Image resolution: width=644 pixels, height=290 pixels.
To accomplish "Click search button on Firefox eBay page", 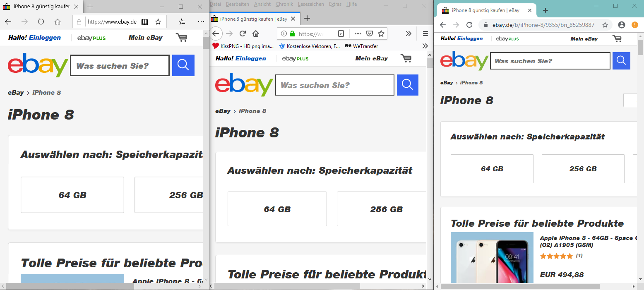I will [x=408, y=85].
